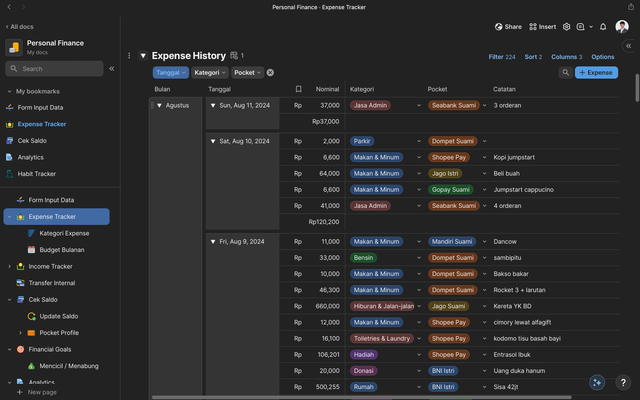
Task: Expand Income Tracker in sidebar
Action: click(x=9, y=267)
